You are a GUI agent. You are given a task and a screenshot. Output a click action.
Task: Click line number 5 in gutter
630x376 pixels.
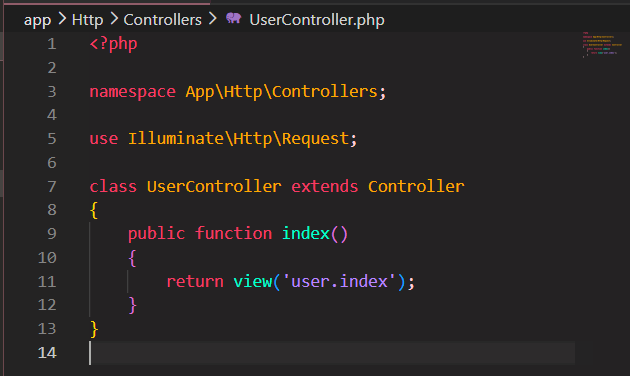pyautogui.click(x=51, y=139)
